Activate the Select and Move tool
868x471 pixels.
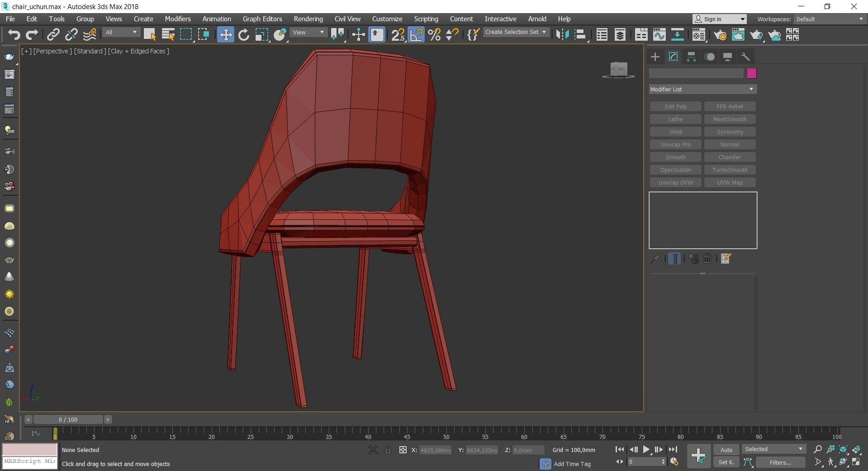225,34
